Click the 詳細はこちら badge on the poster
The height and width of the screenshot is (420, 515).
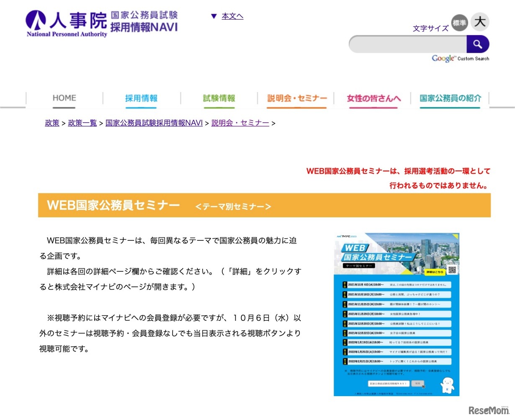(x=435, y=271)
